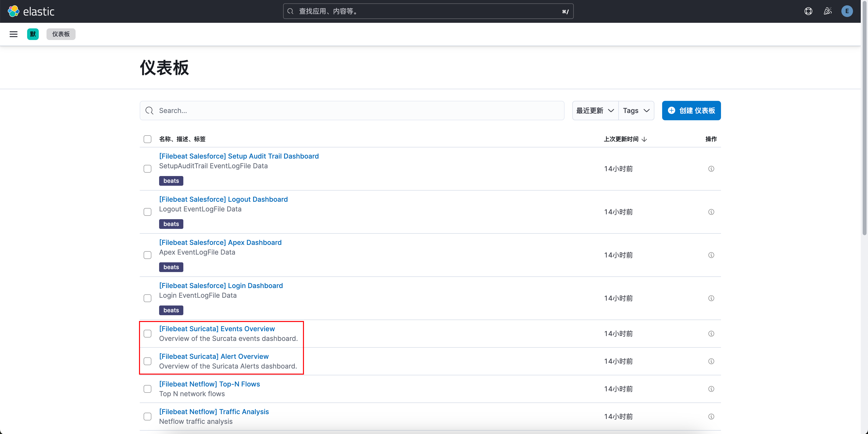Open the help menu lifebuoy icon
The height and width of the screenshot is (434, 868).
click(808, 11)
